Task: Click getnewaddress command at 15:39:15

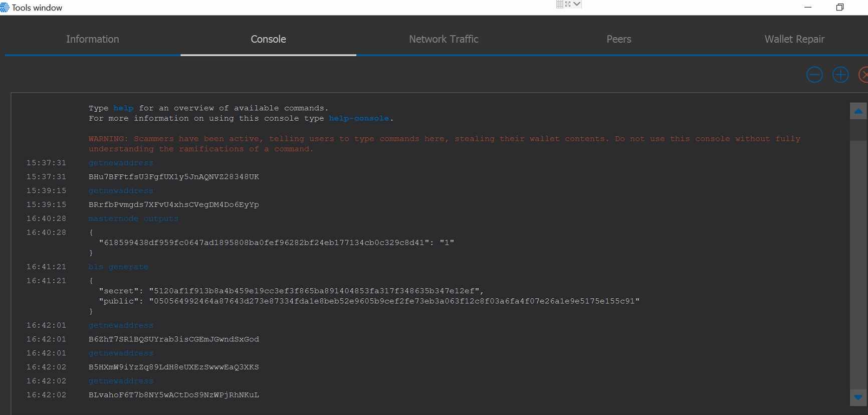Action: click(x=121, y=191)
